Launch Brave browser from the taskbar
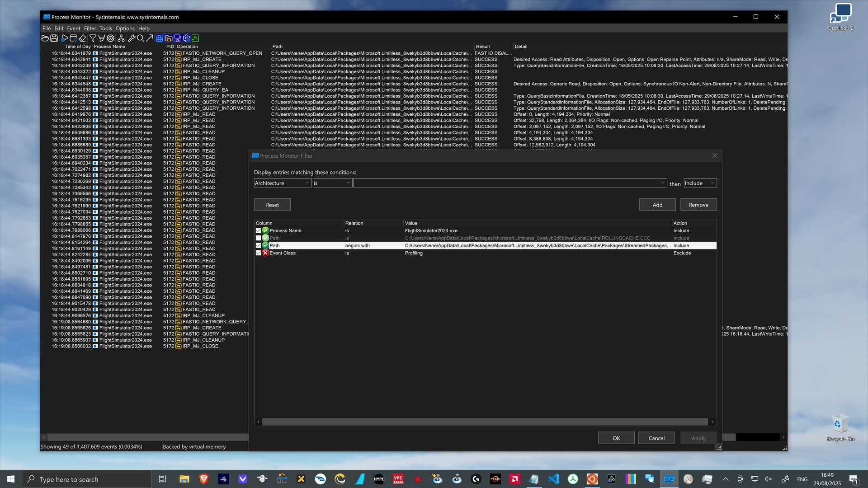The image size is (868, 488). coord(203,479)
